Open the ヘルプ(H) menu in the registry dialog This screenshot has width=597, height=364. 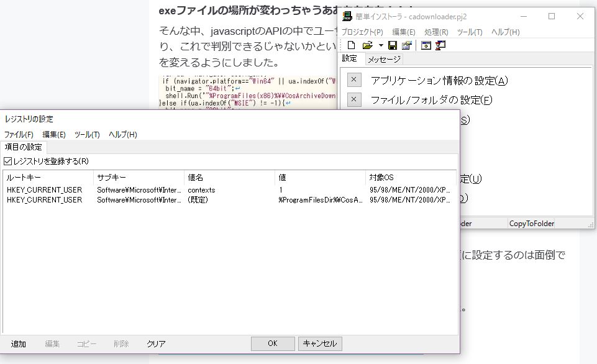point(122,134)
